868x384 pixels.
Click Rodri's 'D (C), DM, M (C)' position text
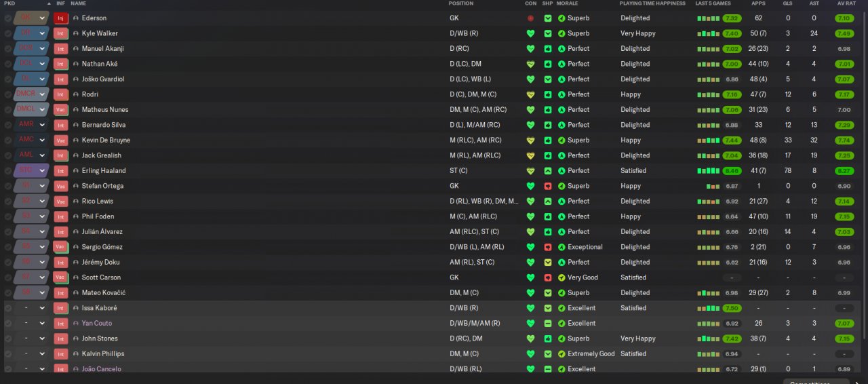tap(473, 94)
